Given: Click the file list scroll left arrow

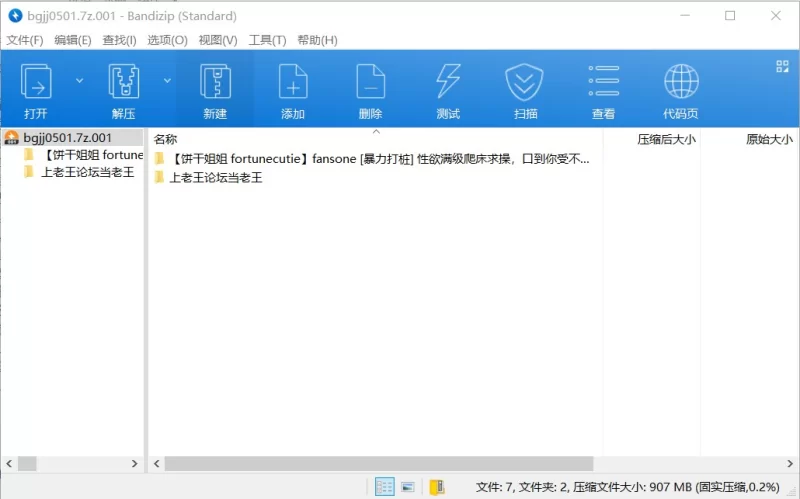Looking at the screenshot, I should coord(157,463).
